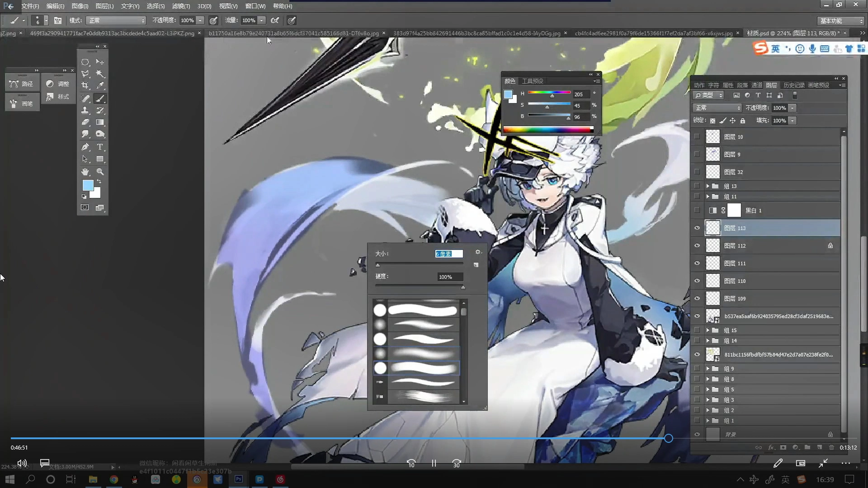Click the lock transparent pixels icon
Screen dimensions: 868x488
712,121
